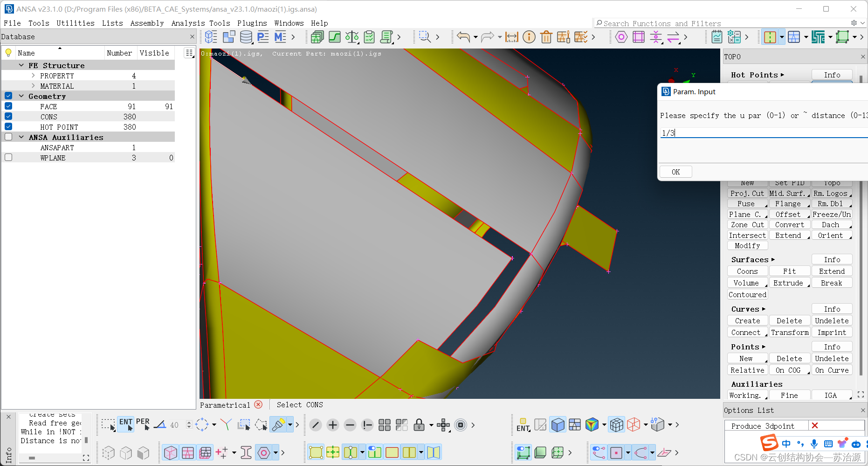868x466 pixels.
Task: Open the Undo history dropdown arrow
Action: click(475, 37)
